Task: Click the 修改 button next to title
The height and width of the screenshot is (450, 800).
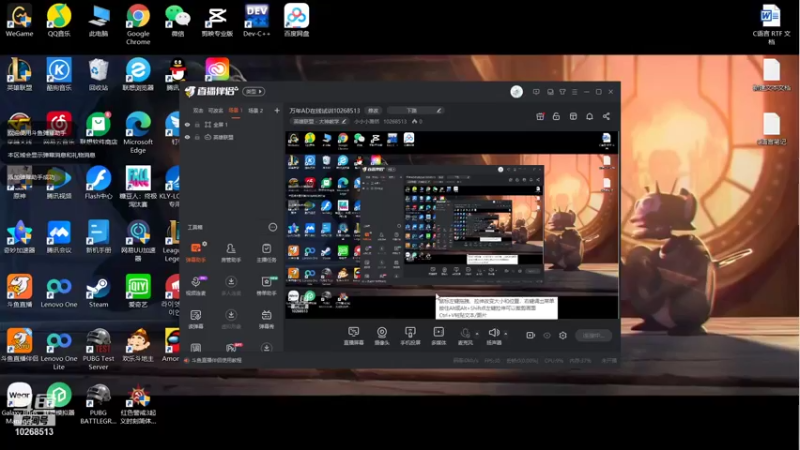Action: [373, 110]
